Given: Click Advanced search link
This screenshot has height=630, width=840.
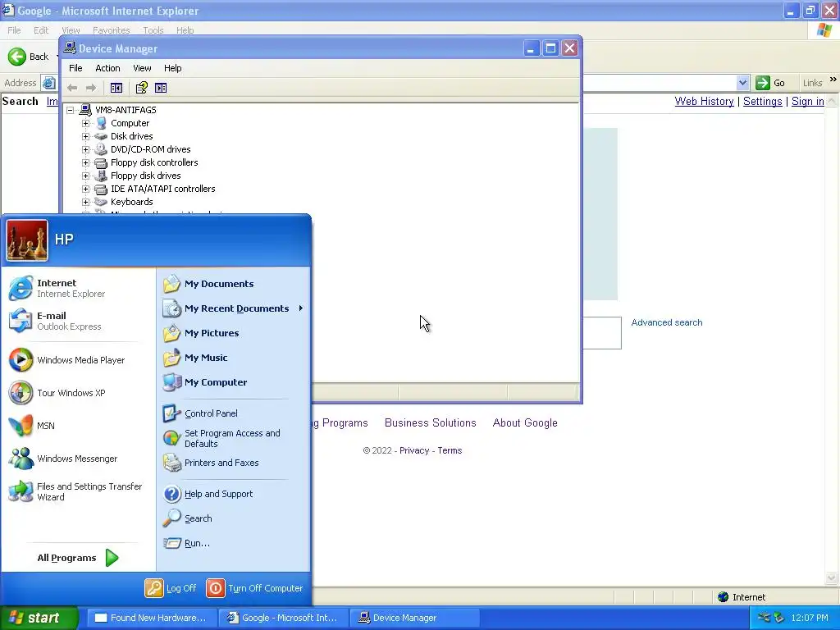Looking at the screenshot, I should [666, 322].
